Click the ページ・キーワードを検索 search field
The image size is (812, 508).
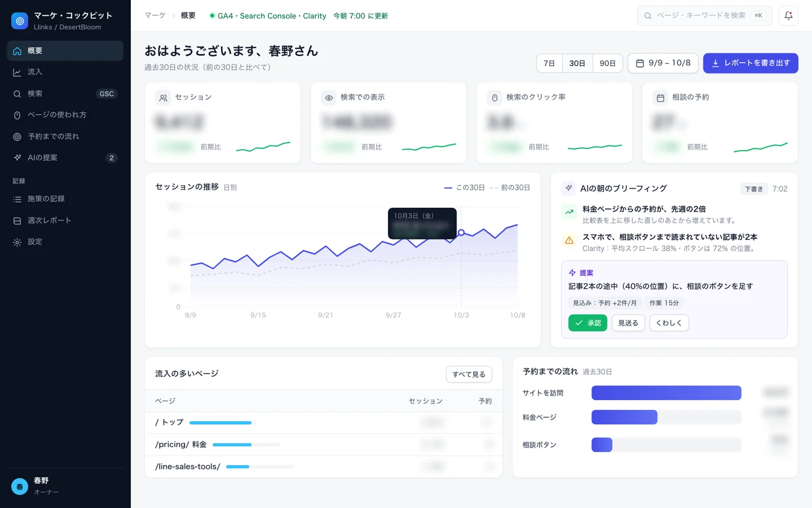tap(704, 16)
